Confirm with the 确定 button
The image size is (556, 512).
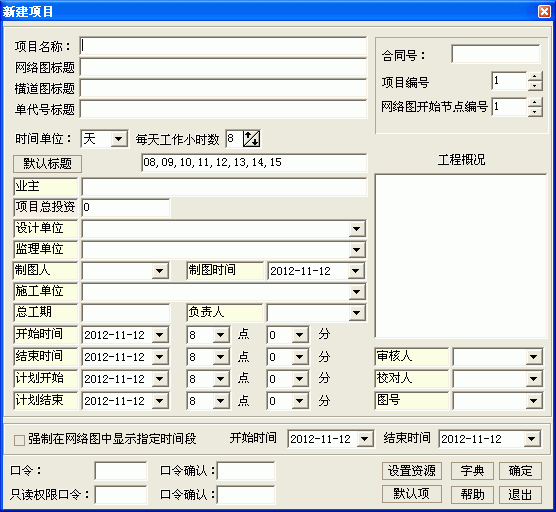520,471
